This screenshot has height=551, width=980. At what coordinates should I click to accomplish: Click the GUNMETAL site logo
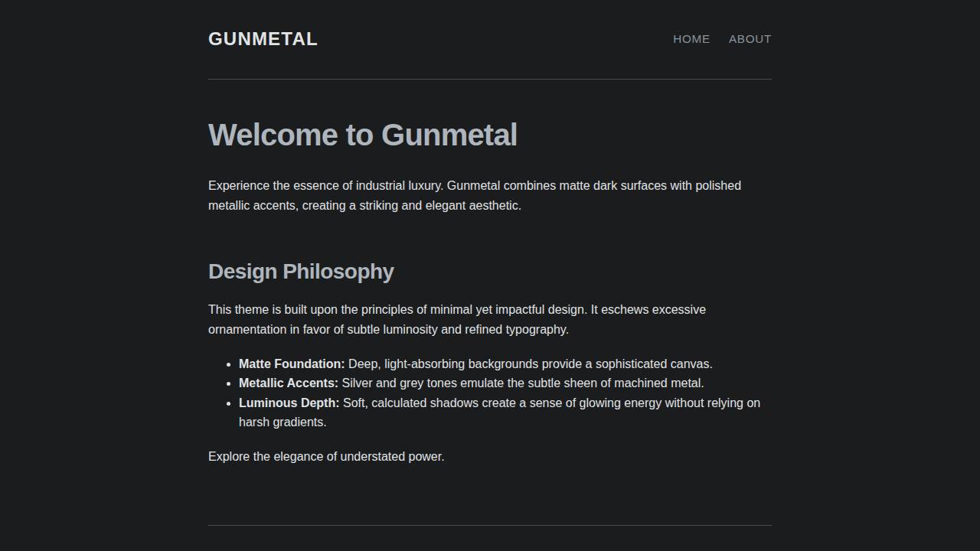coord(263,38)
